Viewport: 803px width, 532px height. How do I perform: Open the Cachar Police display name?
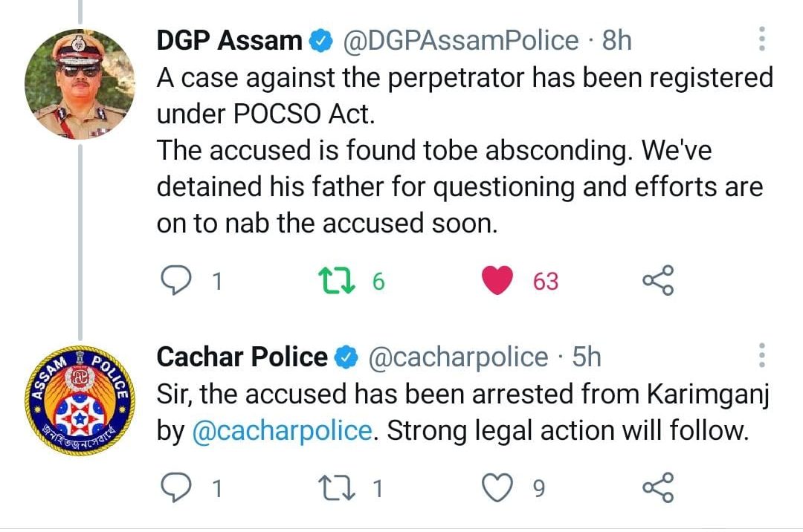(242, 357)
